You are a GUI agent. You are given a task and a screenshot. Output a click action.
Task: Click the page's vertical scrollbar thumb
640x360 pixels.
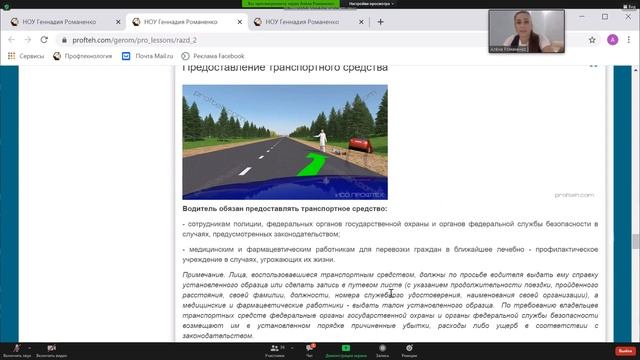point(636,241)
